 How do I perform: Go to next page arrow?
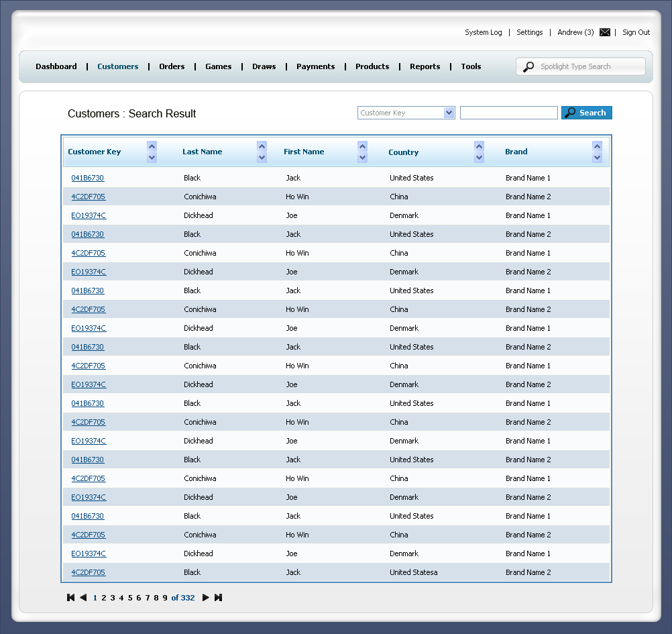(206, 598)
